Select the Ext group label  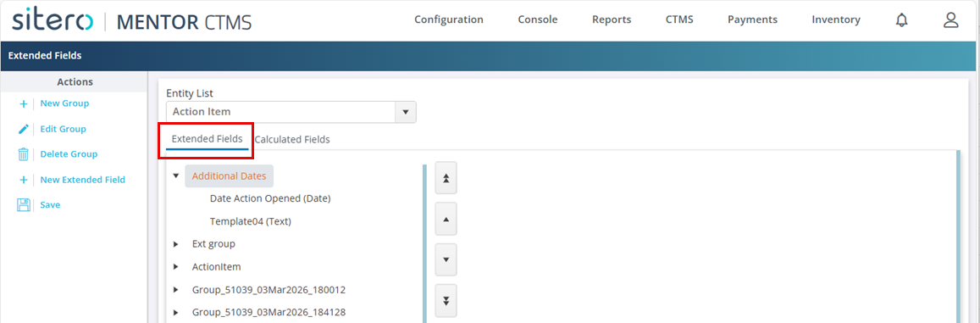tap(213, 243)
